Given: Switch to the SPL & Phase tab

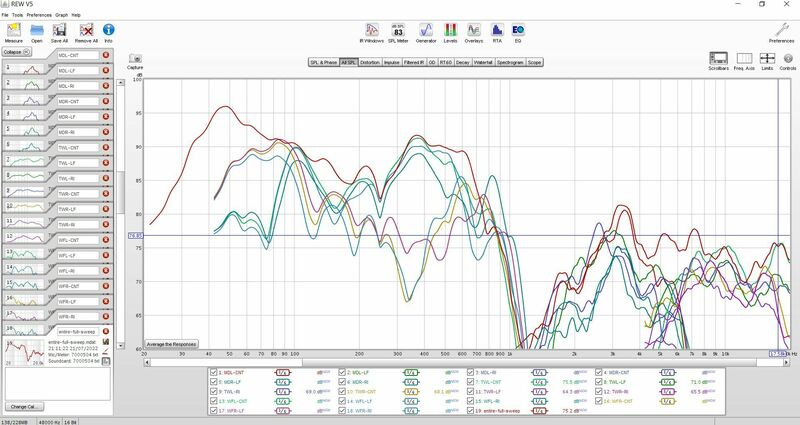Looking at the screenshot, I should click(x=324, y=62).
